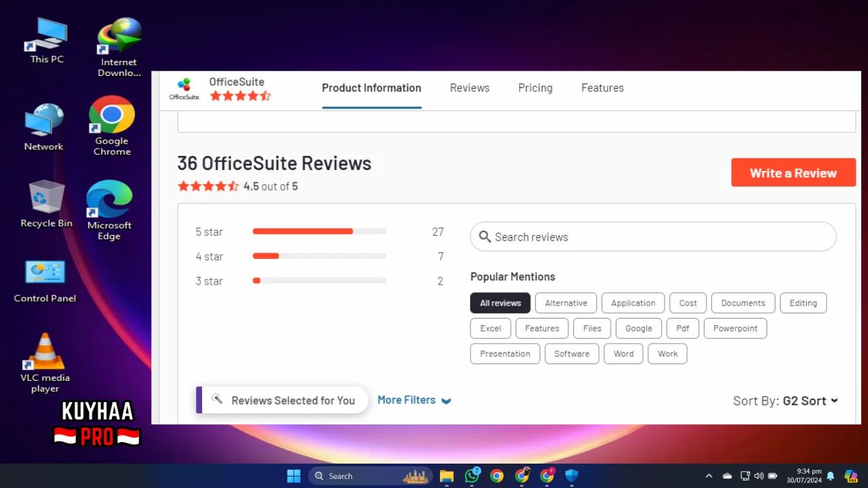Select the Google mention chip
This screenshot has width=868, height=488.
coord(639,328)
